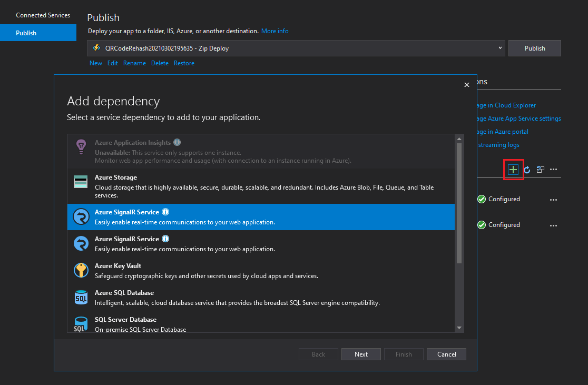Screen dimensions: 588x385
Task: Select Azure Key Vault dependency
Action: pyautogui.click(x=261, y=271)
